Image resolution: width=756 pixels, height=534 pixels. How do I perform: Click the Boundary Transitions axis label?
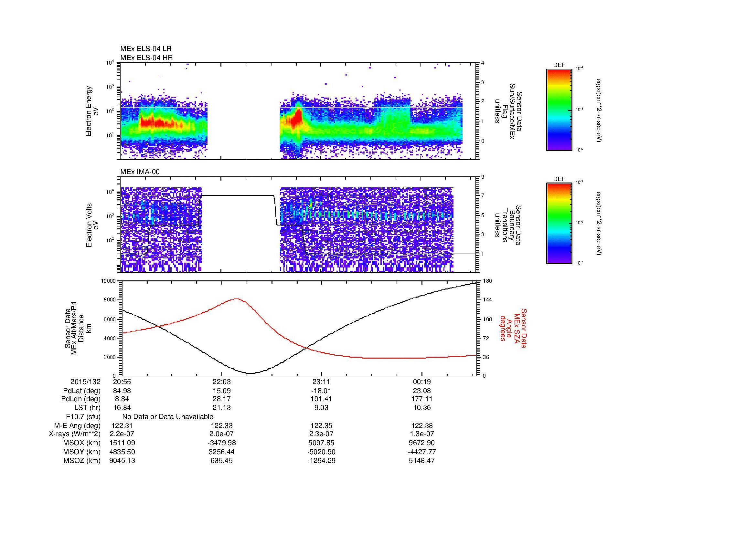pos(508,225)
